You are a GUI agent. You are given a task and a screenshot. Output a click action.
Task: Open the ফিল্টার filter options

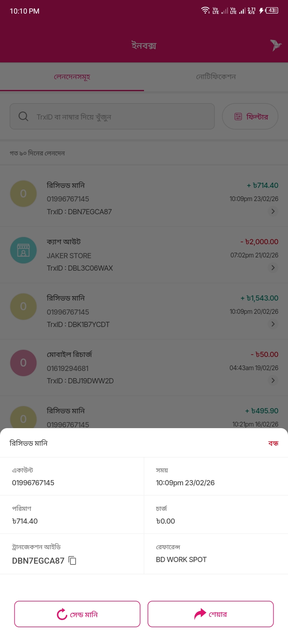pyautogui.click(x=250, y=116)
